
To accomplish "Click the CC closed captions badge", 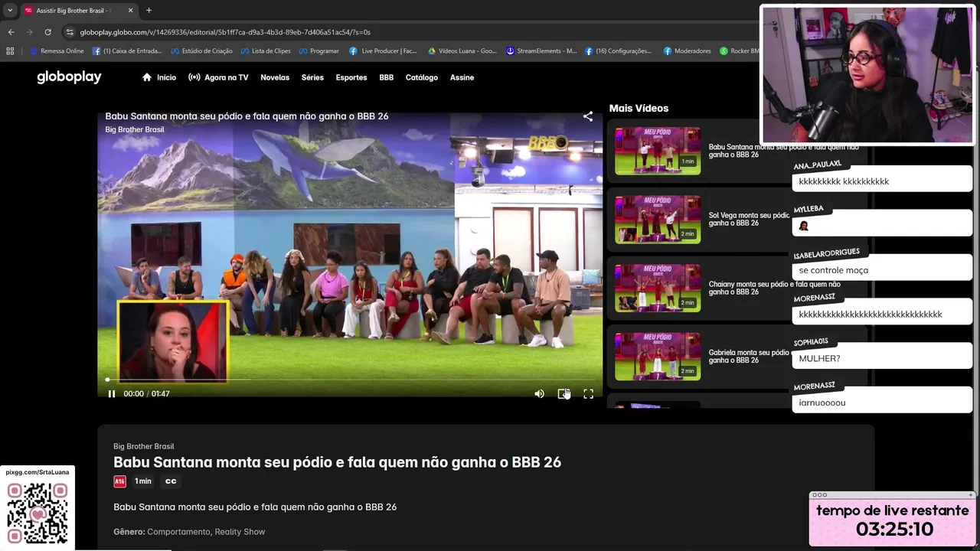I will pyautogui.click(x=171, y=481).
